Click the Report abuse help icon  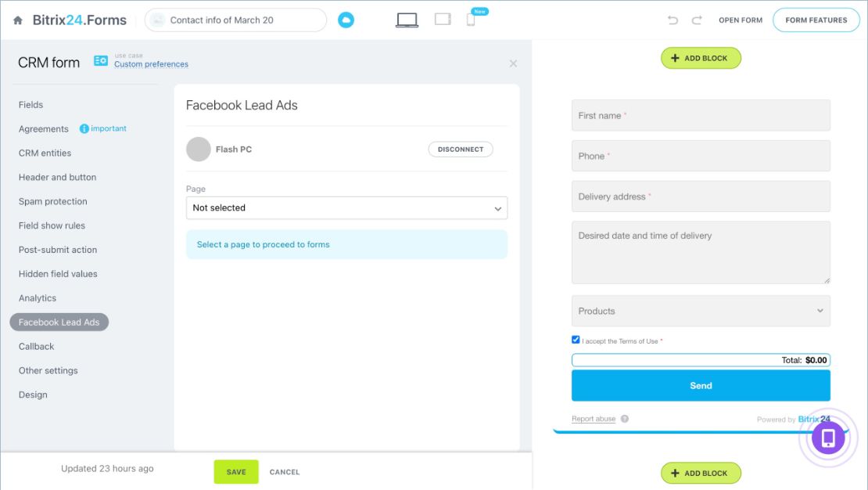coord(625,419)
